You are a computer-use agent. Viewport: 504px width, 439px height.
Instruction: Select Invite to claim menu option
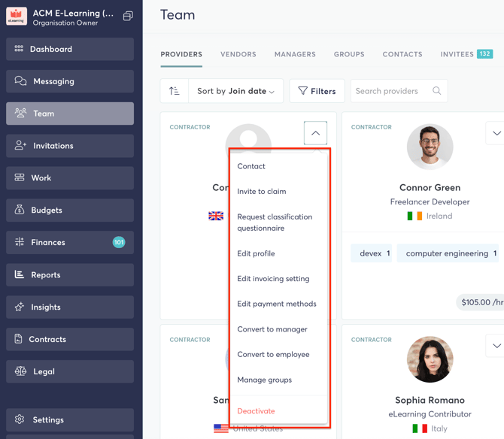(262, 192)
